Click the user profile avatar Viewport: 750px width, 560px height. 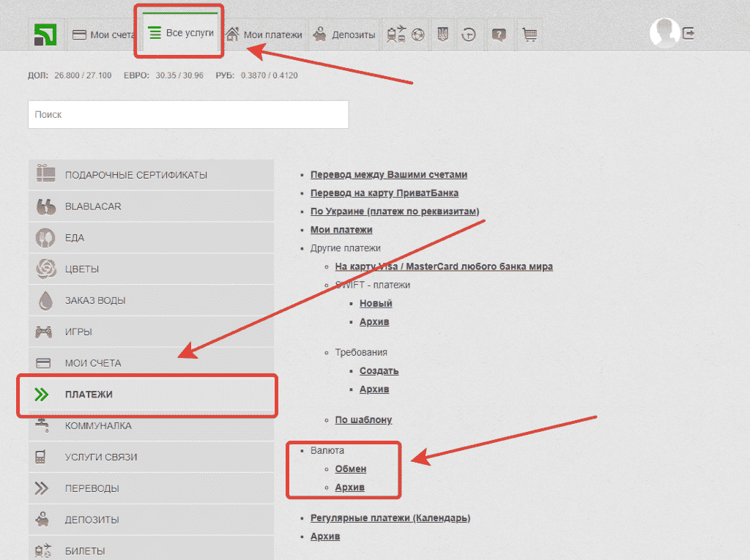(664, 33)
